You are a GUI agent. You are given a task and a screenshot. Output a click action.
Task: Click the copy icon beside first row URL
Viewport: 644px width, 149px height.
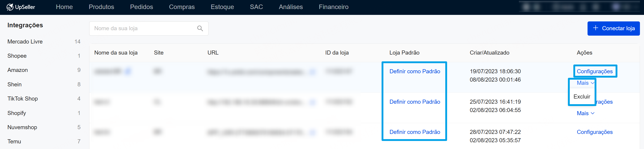coord(312,72)
